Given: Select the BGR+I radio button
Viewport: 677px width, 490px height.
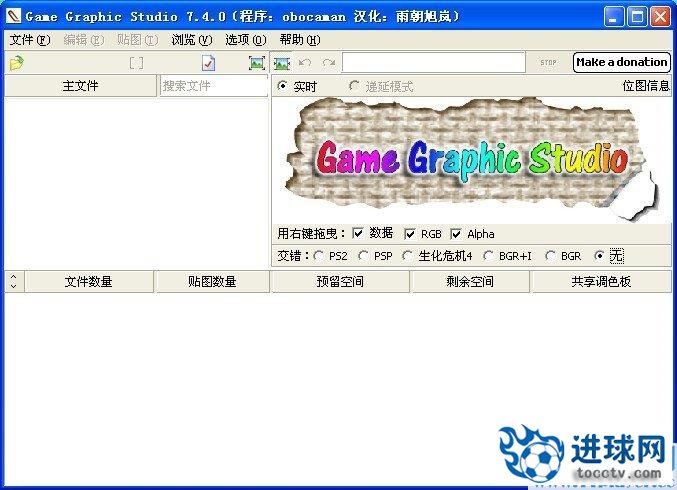Looking at the screenshot, I should point(488,256).
